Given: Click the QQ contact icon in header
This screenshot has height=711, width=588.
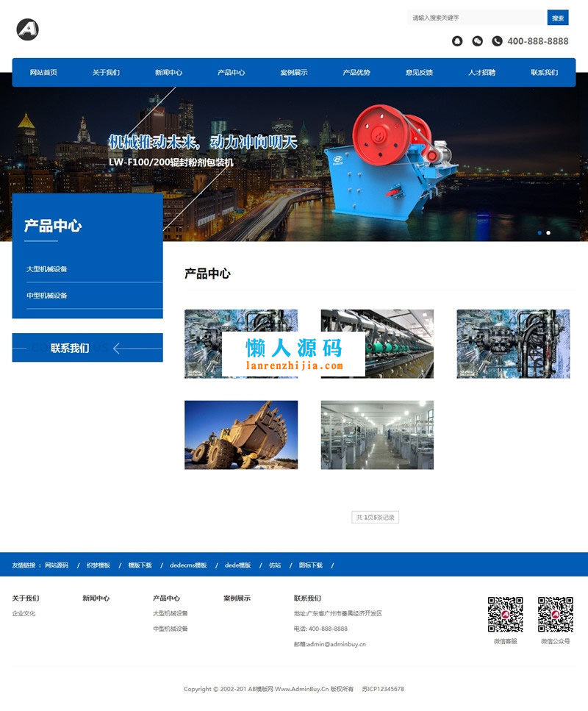Looking at the screenshot, I should (457, 41).
